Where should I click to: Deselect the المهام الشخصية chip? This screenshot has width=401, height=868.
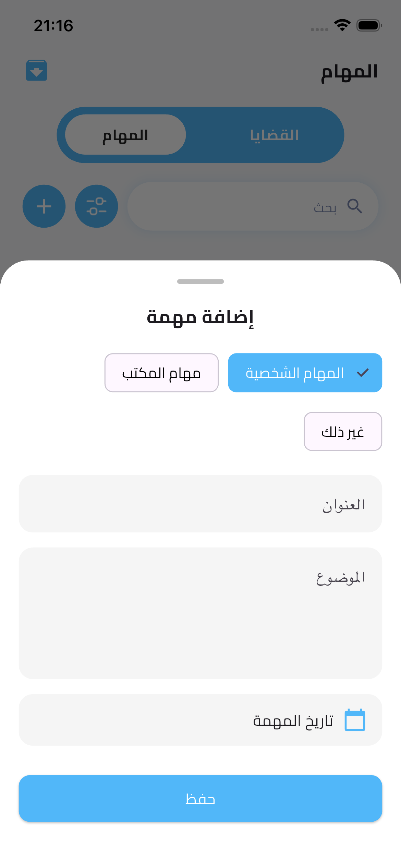pos(305,373)
